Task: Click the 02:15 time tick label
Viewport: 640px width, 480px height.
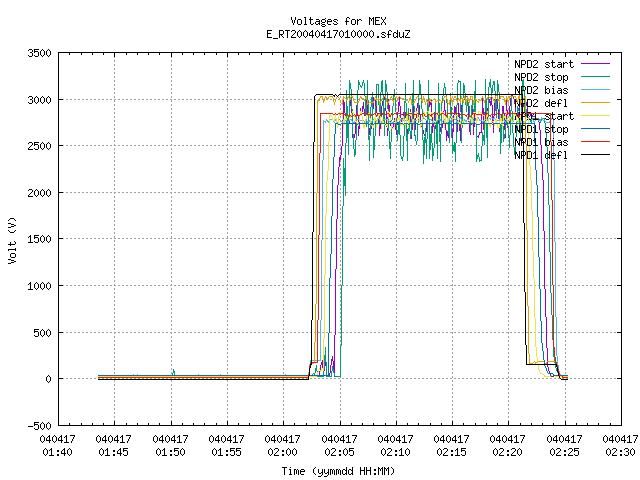Action: click(x=451, y=452)
